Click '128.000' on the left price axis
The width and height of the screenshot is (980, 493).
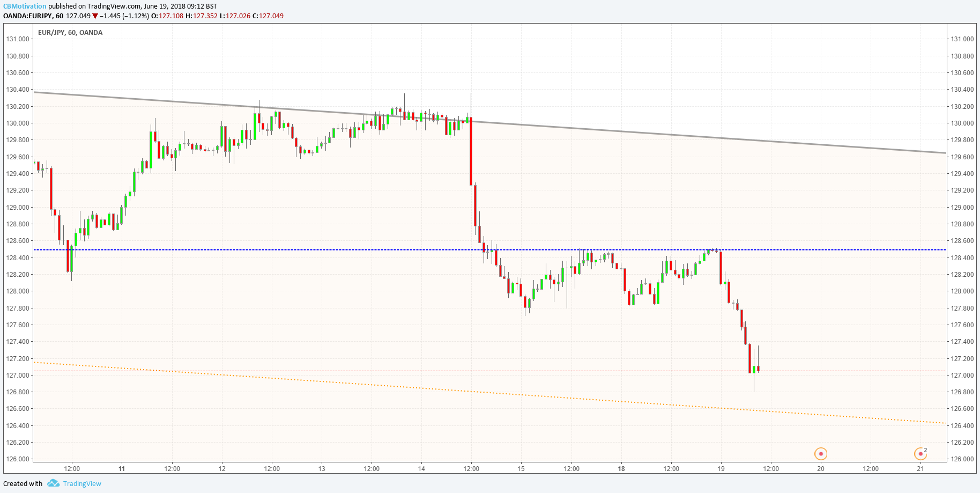(18, 291)
